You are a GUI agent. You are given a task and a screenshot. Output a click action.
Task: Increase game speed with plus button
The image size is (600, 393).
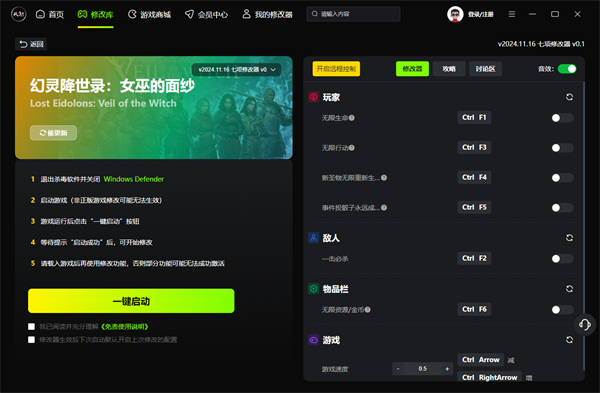pos(447,369)
